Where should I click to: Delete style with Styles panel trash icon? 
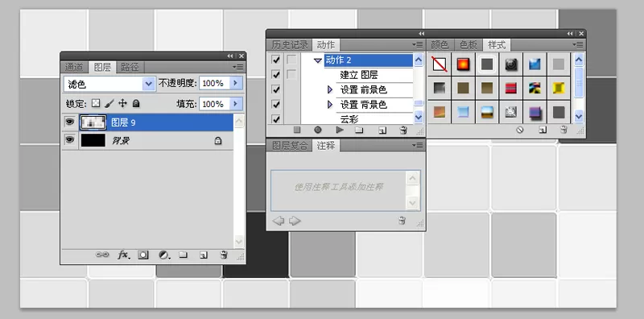click(563, 130)
